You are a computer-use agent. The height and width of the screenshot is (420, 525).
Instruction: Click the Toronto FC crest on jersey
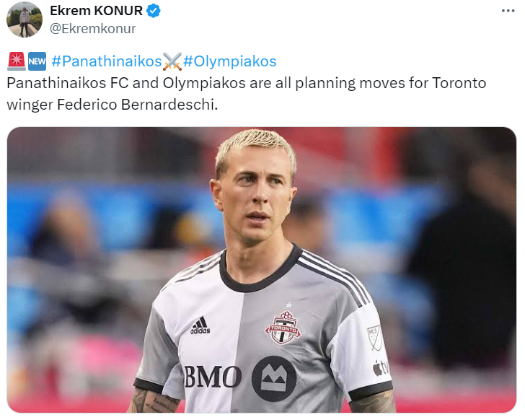[283, 325]
